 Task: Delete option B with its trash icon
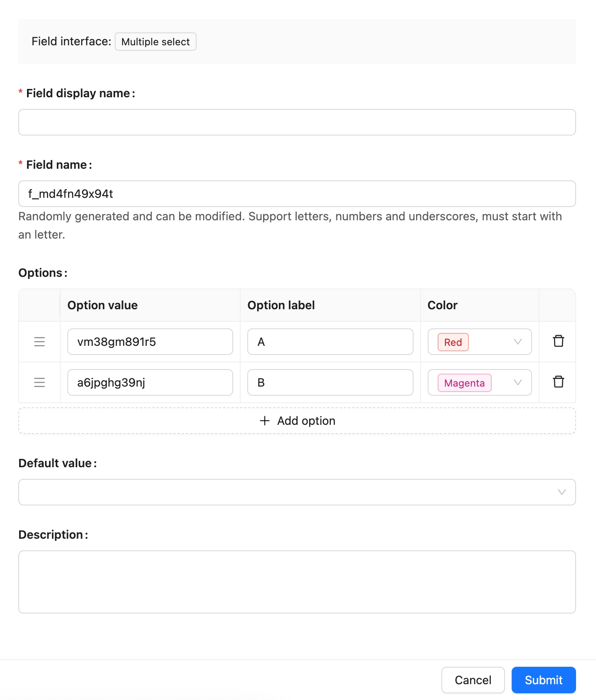tap(558, 382)
